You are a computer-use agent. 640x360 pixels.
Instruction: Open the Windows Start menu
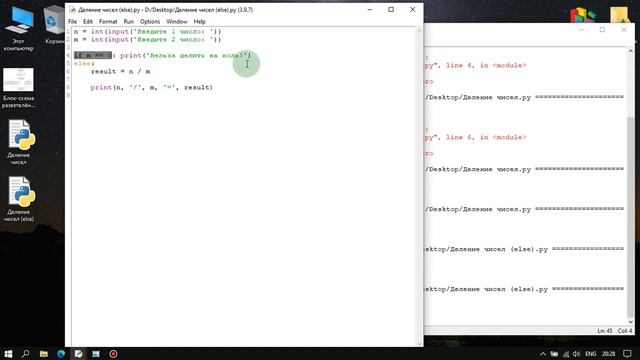coord(8,353)
